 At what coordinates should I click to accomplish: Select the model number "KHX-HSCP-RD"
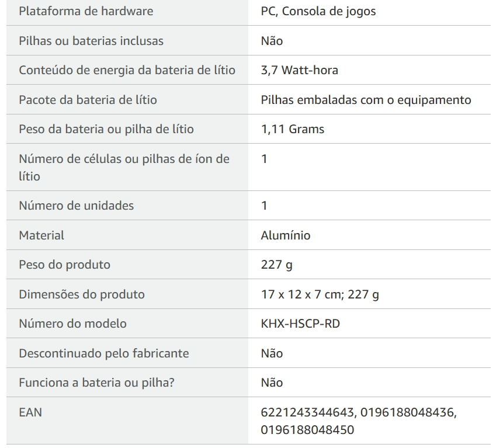300,324
